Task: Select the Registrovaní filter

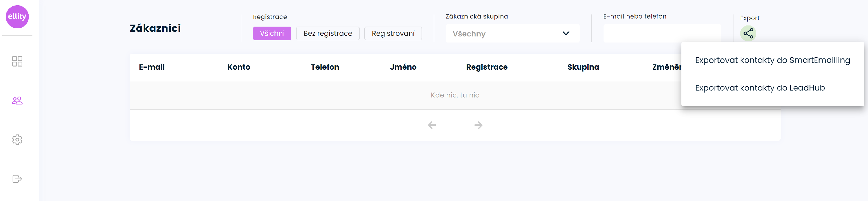Action: point(393,33)
